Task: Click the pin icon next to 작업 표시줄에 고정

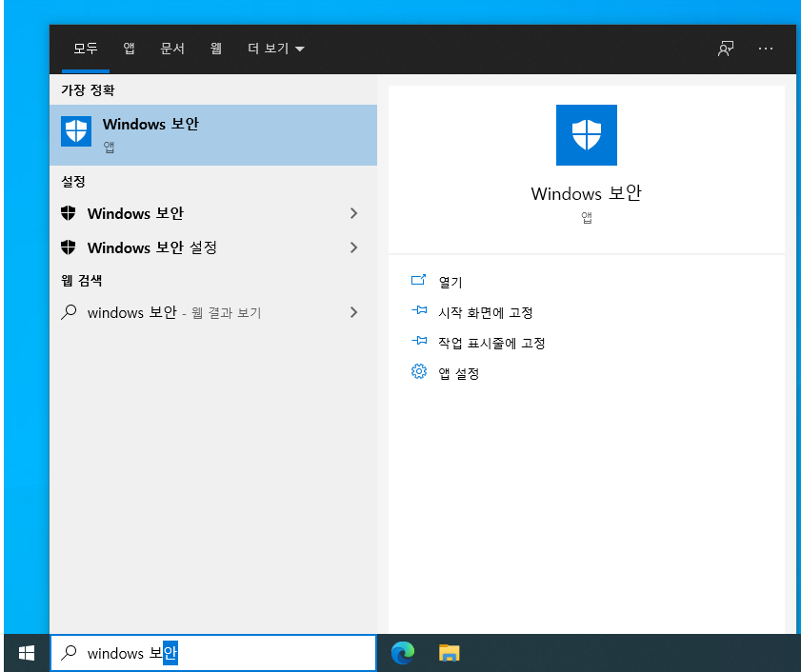Action: point(419,340)
